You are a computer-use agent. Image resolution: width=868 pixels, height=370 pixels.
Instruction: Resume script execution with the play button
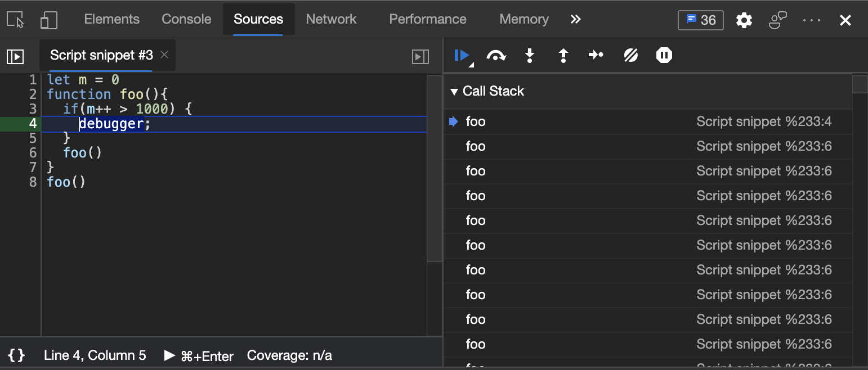tap(462, 55)
